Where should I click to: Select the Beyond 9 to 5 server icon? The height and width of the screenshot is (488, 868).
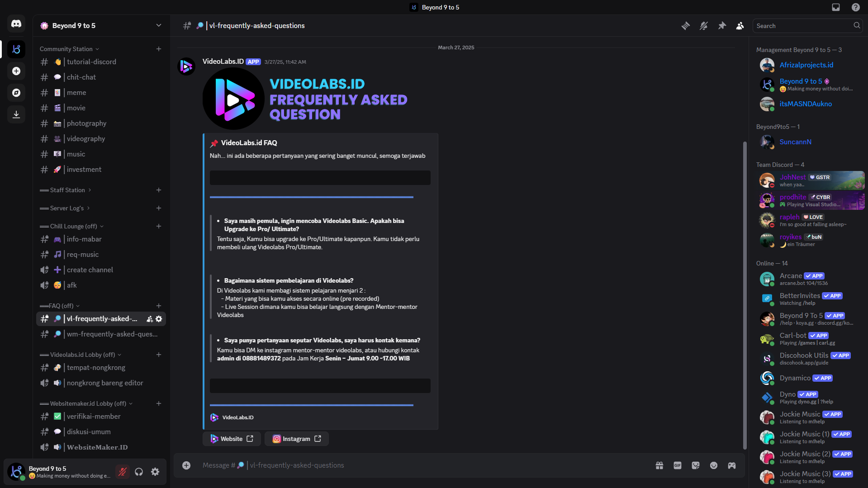coord(16,49)
